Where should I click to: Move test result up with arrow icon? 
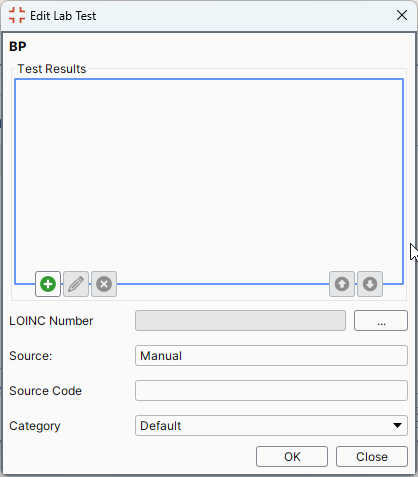(342, 284)
